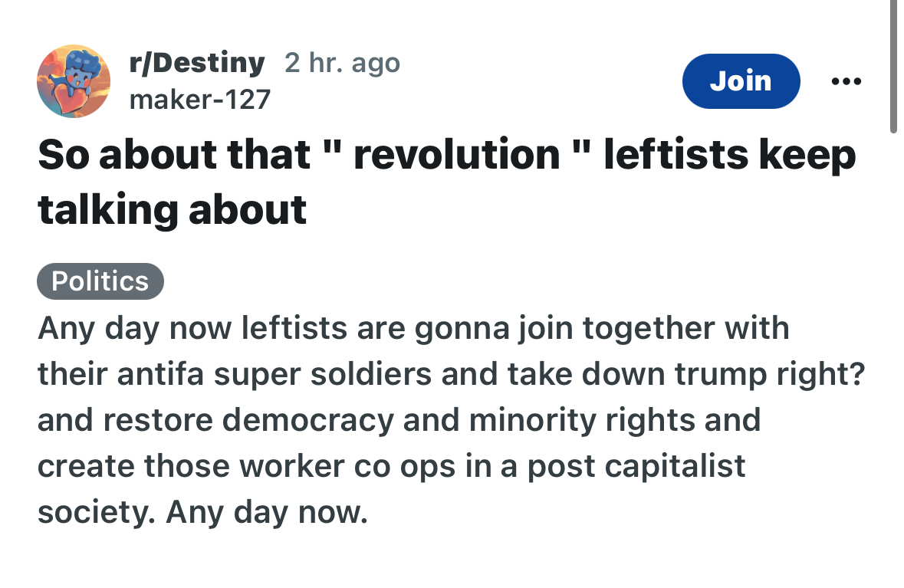Image resolution: width=904 pixels, height=588 pixels.
Task: Filter posts by the Politics flair
Action: point(100,281)
